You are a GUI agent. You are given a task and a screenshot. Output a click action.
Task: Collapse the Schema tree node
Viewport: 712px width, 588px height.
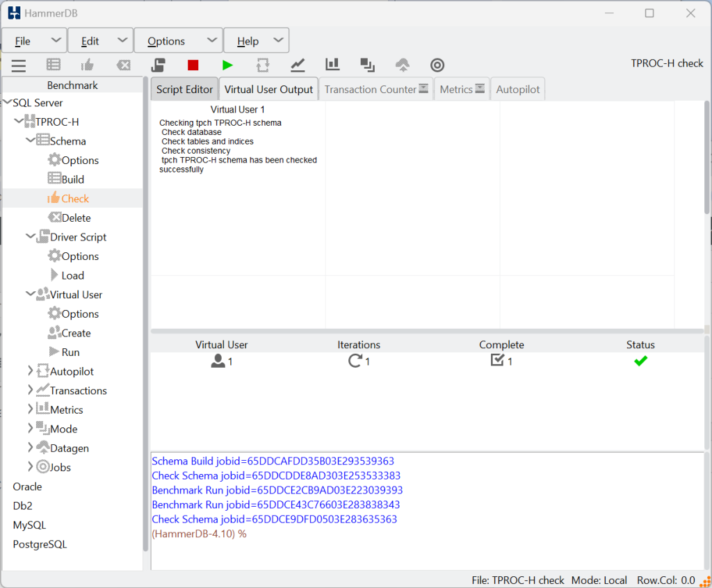point(31,140)
